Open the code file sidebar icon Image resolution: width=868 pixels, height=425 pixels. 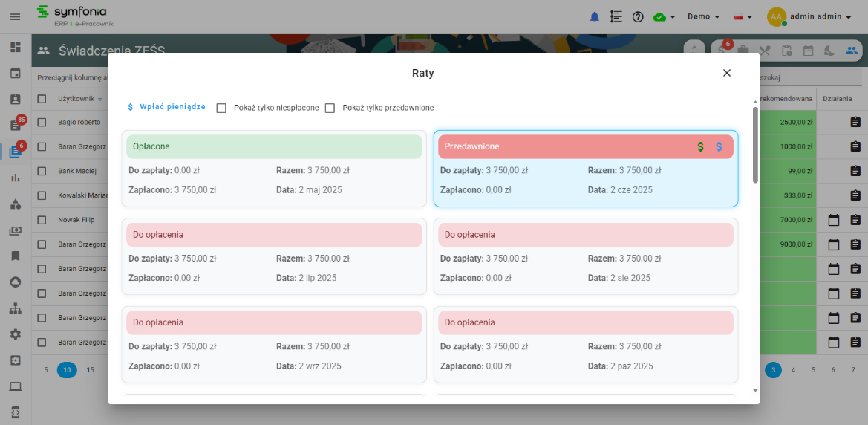coord(16,412)
